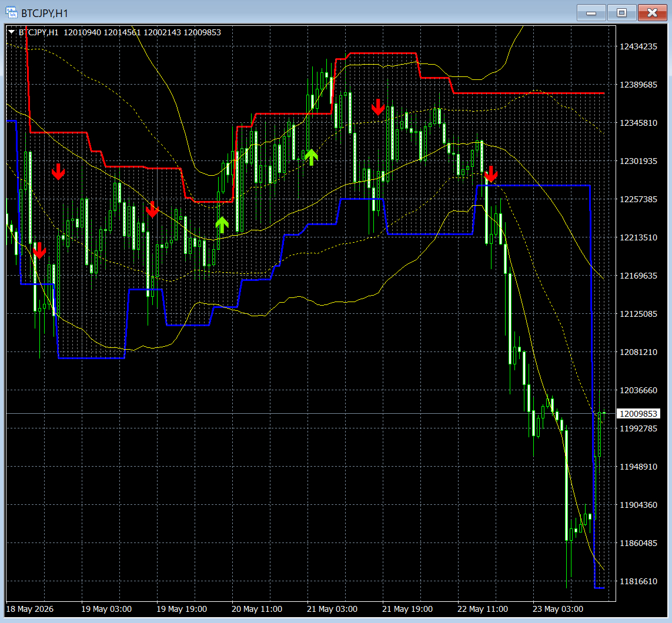Click the red down arrow before 19 May 19:00
The width and height of the screenshot is (672, 623).
(x=152, y=209)
